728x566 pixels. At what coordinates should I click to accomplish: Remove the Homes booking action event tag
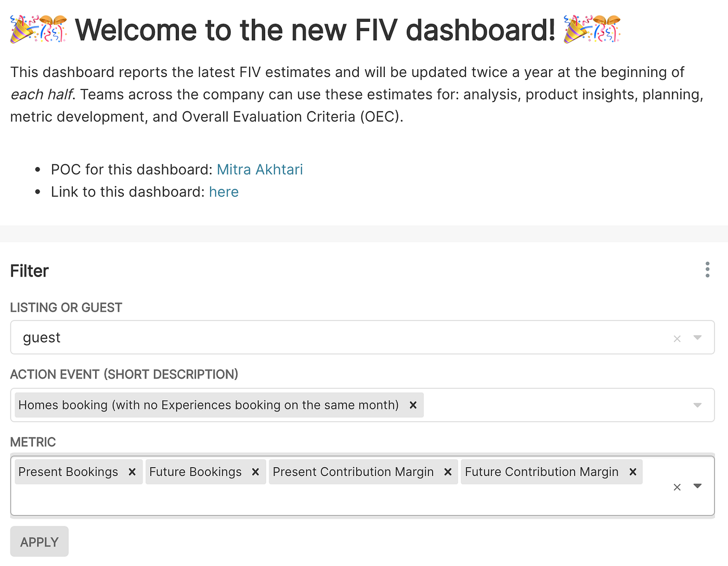click(413, 405)
